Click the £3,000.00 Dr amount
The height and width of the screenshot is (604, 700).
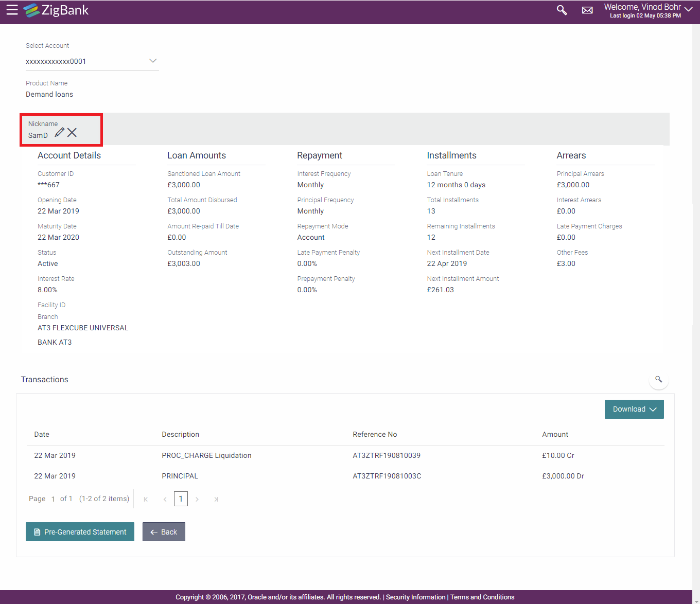pos(563,476)
